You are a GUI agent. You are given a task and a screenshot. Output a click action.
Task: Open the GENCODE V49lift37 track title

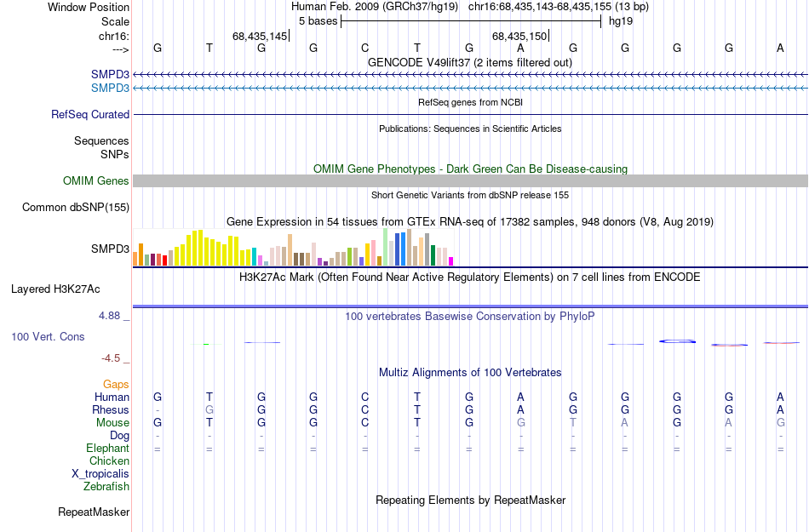469,62
